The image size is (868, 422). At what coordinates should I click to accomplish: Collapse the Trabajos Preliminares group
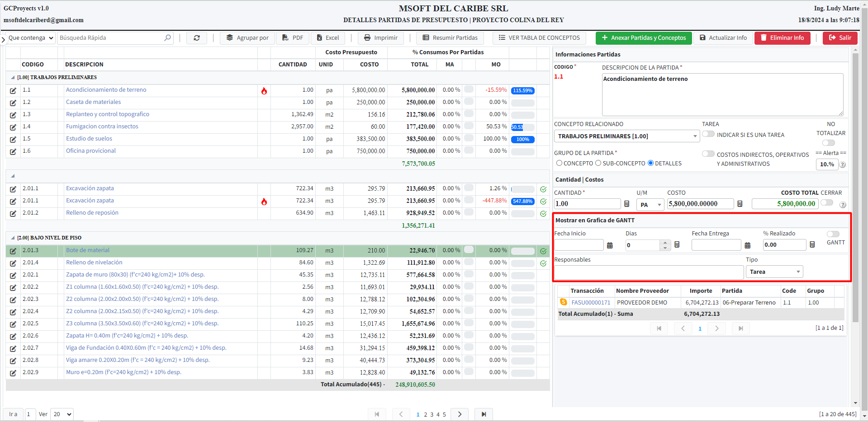click(x=13, y=77)
